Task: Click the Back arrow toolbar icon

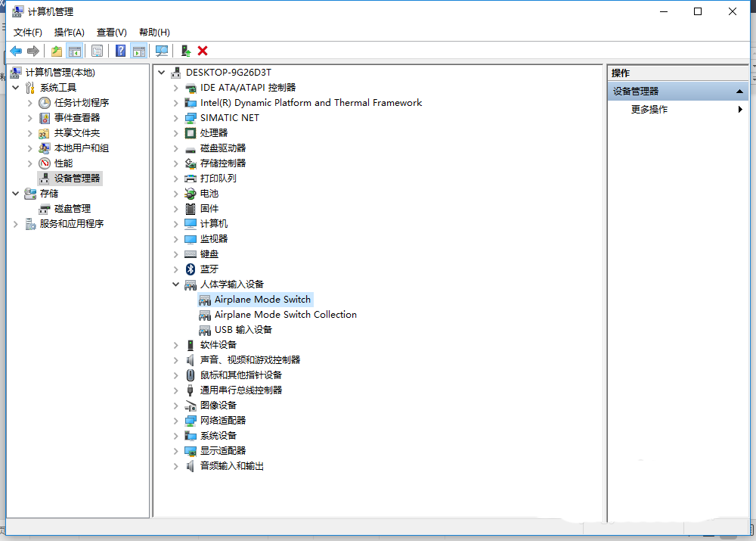Action: 16,51
